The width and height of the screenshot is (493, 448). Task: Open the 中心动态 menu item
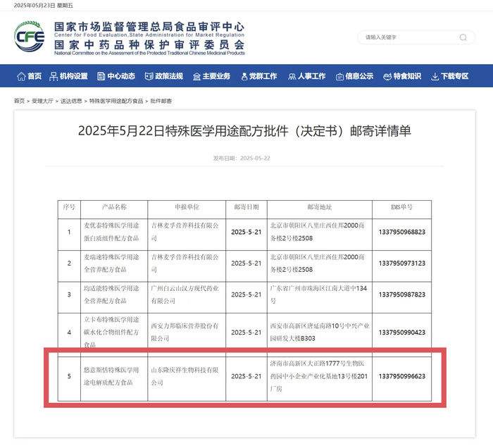121,76
